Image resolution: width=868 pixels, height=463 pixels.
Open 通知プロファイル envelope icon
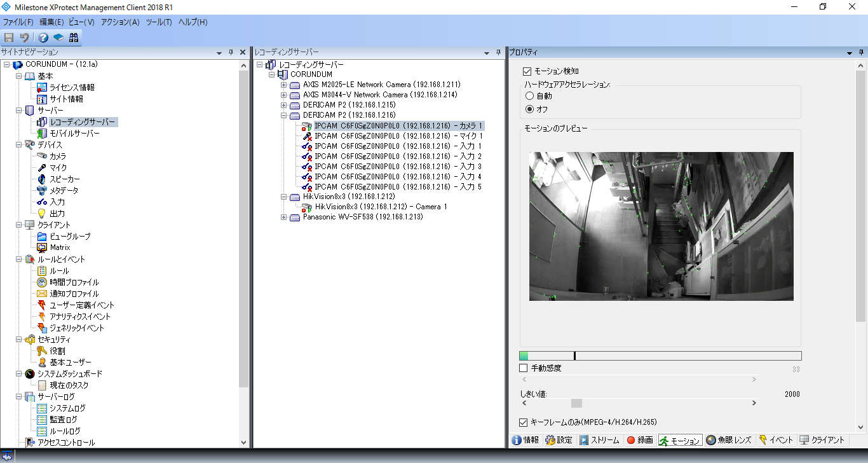pos(42,294)
